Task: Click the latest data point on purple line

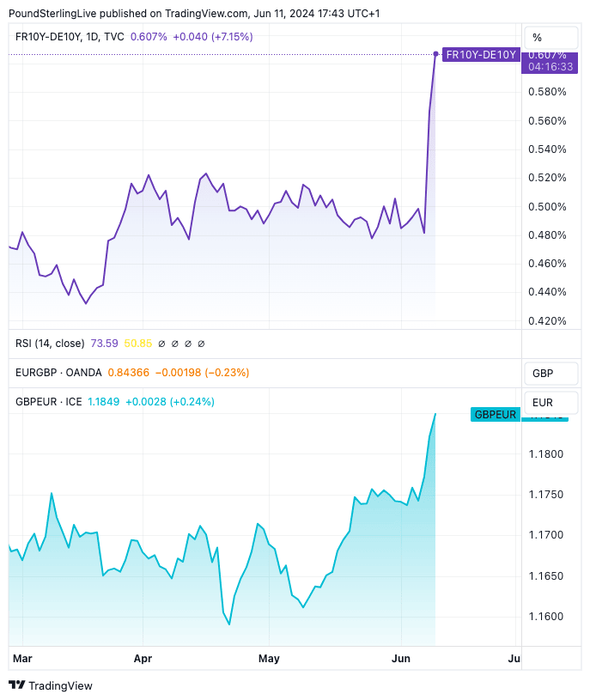Action: click(436, 54)
